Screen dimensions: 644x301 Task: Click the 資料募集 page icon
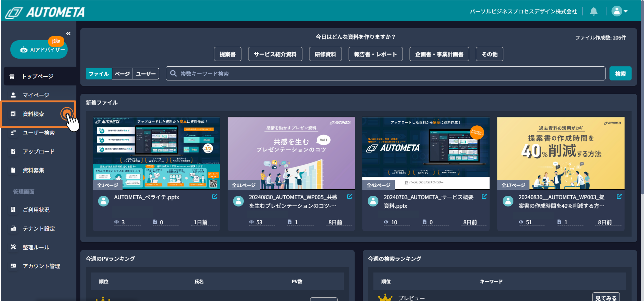coord(13,170)
